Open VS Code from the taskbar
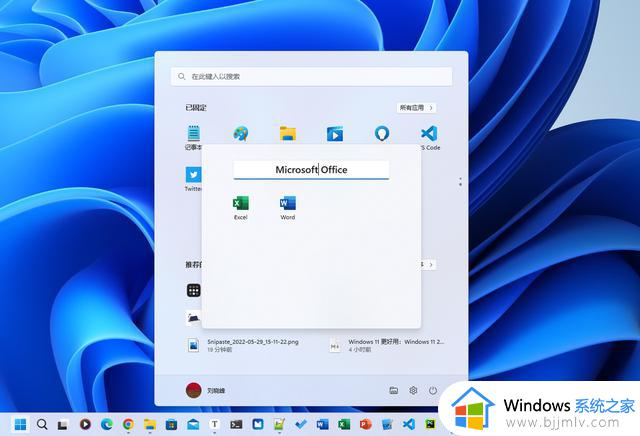This screenshot has height=436, width=640. pos(409,425)
